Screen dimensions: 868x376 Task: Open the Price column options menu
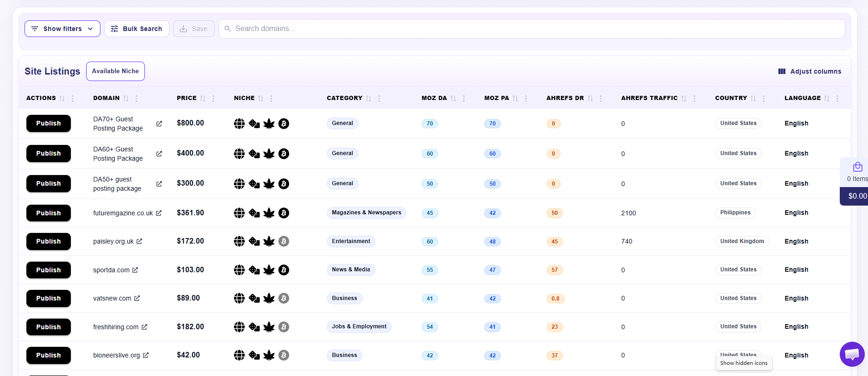(213, 99)
